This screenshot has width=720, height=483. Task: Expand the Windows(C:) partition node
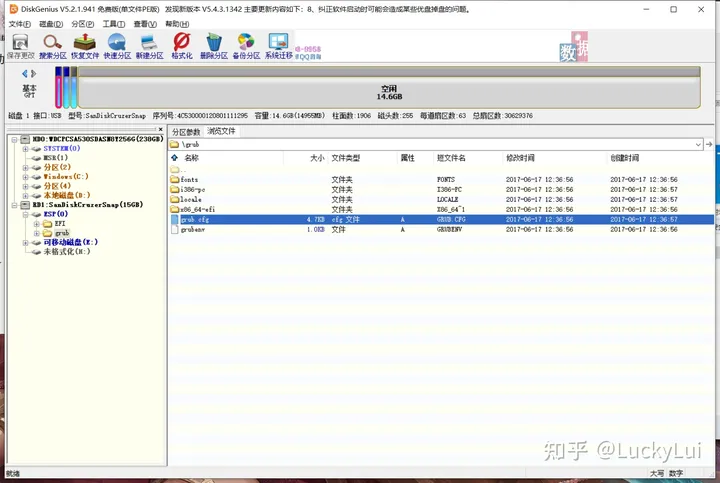(x=25, y=176)
